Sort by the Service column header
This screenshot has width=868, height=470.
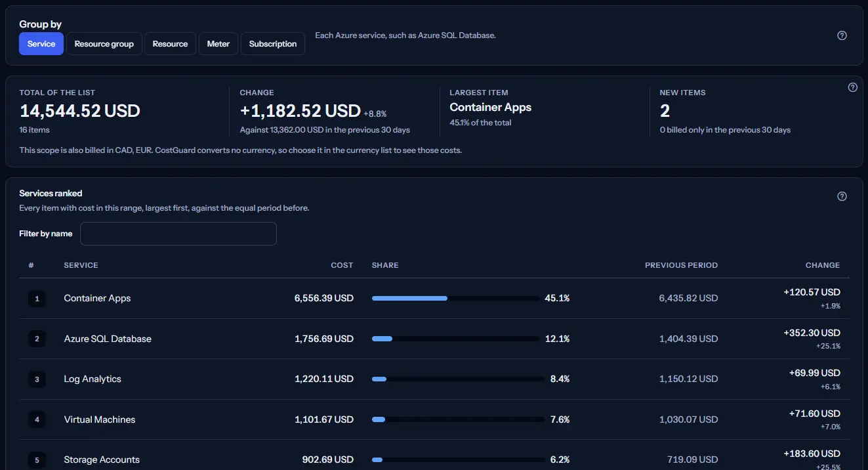(81, 265)
